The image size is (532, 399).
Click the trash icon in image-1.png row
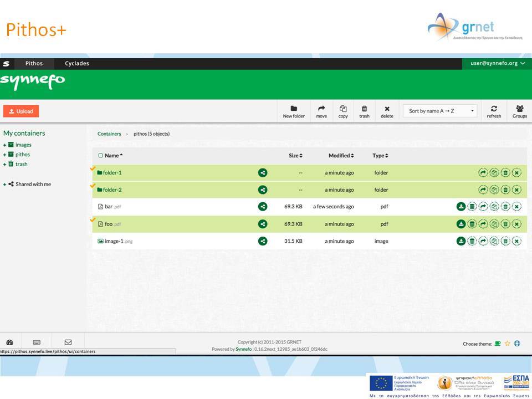point(505,241)
